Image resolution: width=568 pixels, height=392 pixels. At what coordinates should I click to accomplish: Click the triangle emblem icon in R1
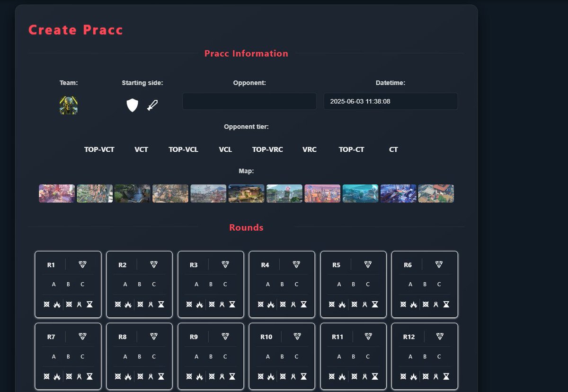[x=82, y=265]
